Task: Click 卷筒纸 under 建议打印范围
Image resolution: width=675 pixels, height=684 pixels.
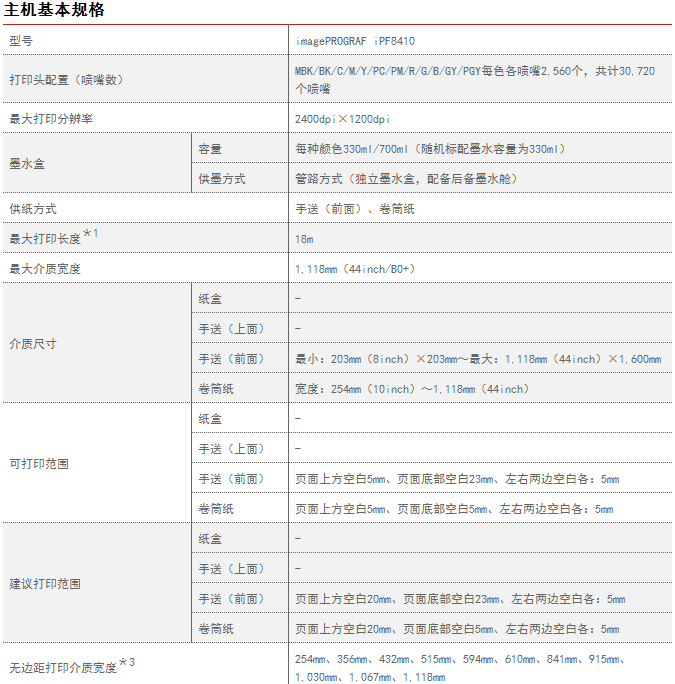Action: pyautogui.click(x=216, y=629)
